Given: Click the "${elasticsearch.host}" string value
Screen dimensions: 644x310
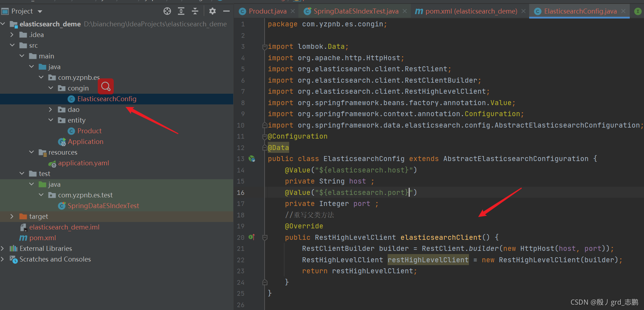Looking at the screenshot, I should click(x=364, y=170).
